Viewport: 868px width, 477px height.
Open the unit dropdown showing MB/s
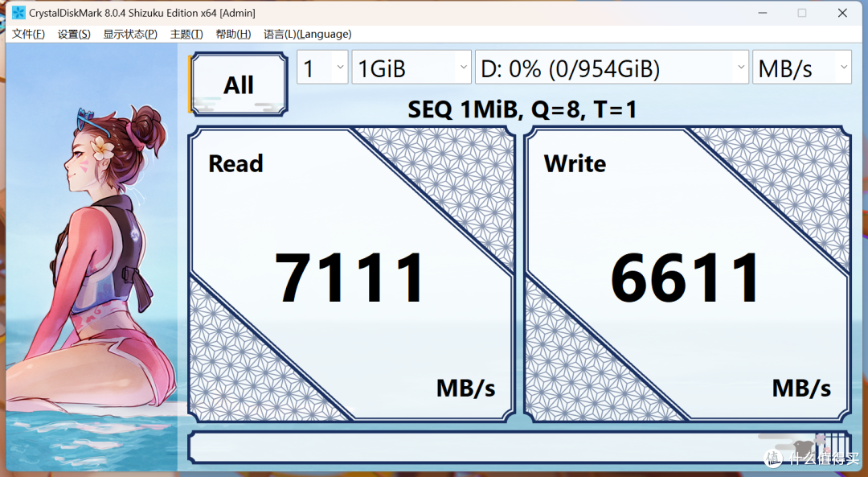point(801,67)
